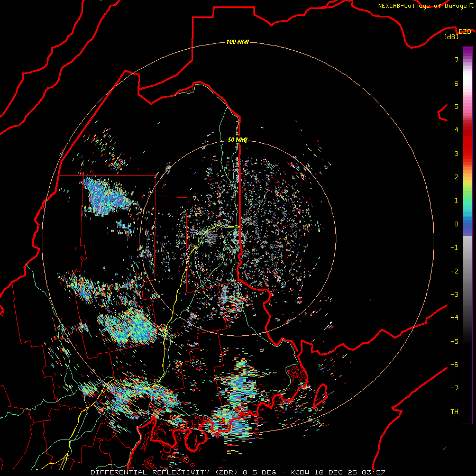Click the '-4' value on the color scale
476x476 pixels.
(454, 318)
